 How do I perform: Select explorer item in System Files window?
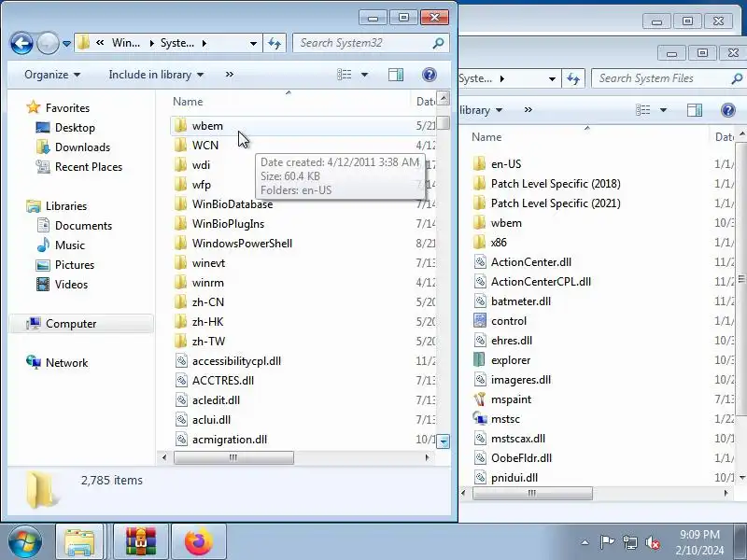[x=510, y=360]
